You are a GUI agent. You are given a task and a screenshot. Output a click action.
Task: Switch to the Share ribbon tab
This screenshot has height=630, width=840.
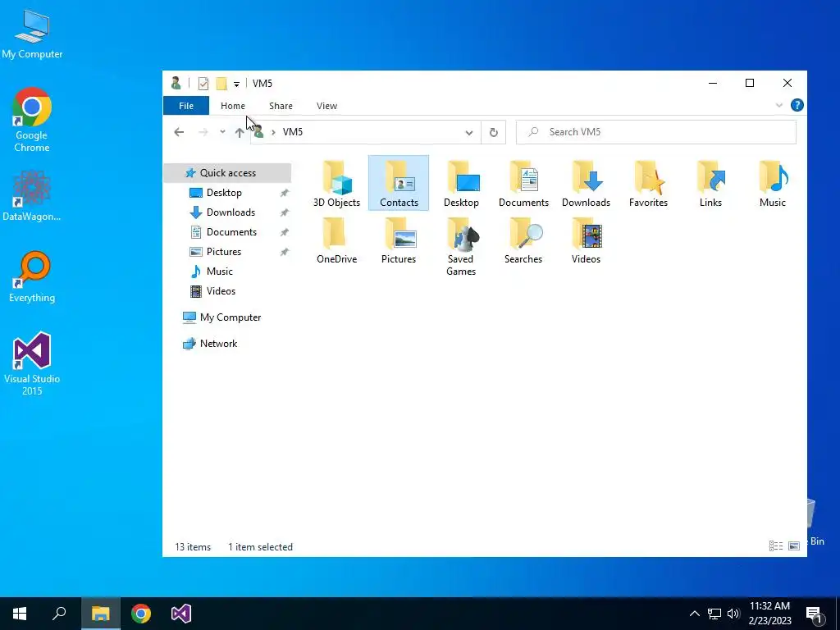tap(281, 106)
